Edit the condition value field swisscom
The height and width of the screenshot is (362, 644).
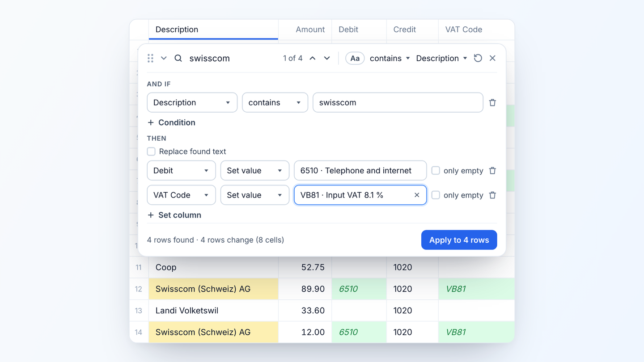398,102
